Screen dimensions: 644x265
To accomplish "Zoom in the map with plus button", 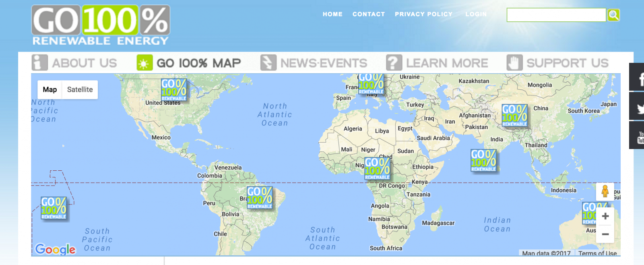I will 605,216.
